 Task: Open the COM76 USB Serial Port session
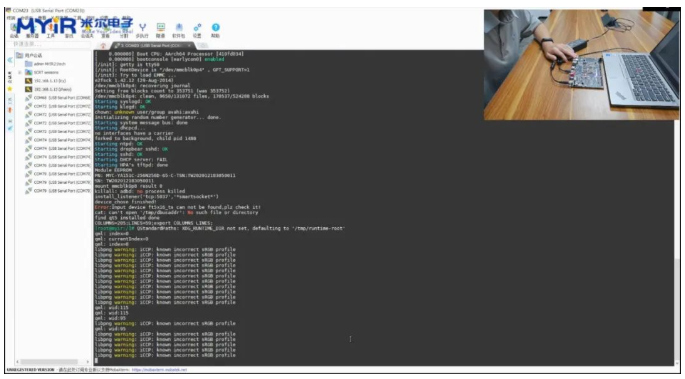point(58,165)
